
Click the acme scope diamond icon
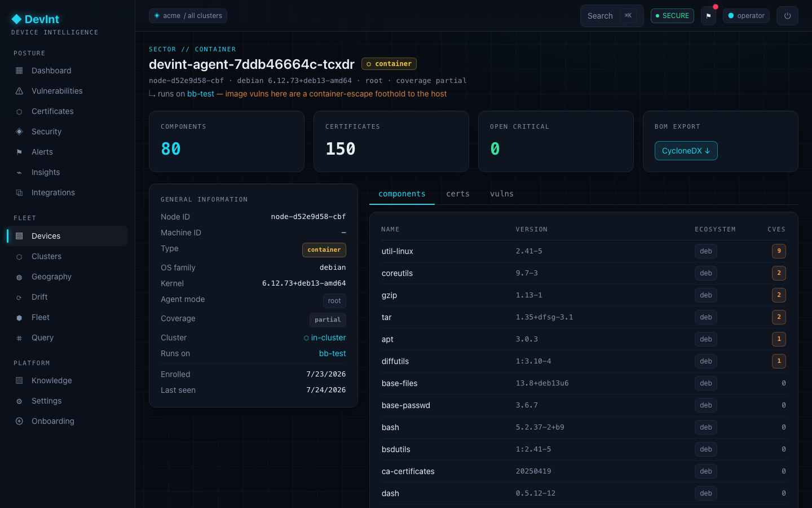pyautogui.click(x=157, y=16)
